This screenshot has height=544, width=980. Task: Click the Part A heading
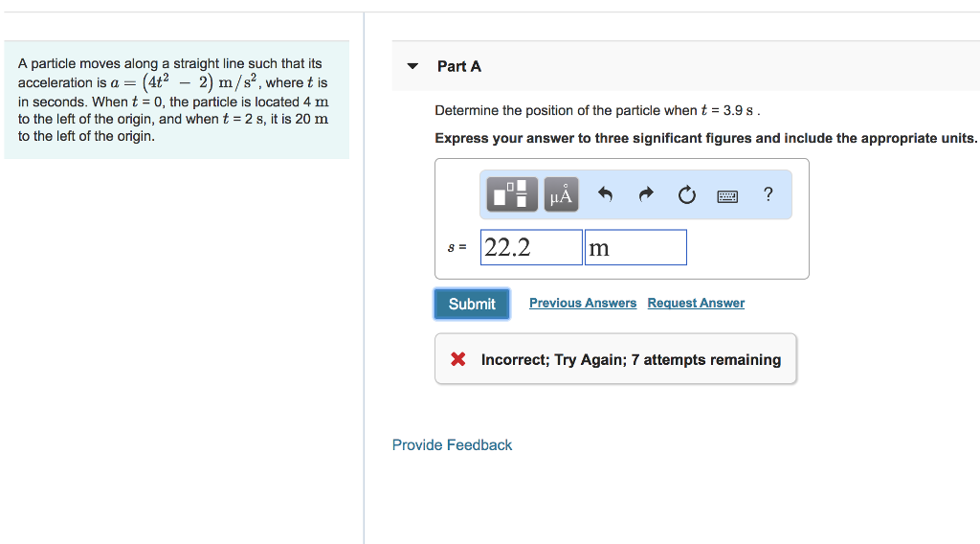pos(459,66)
